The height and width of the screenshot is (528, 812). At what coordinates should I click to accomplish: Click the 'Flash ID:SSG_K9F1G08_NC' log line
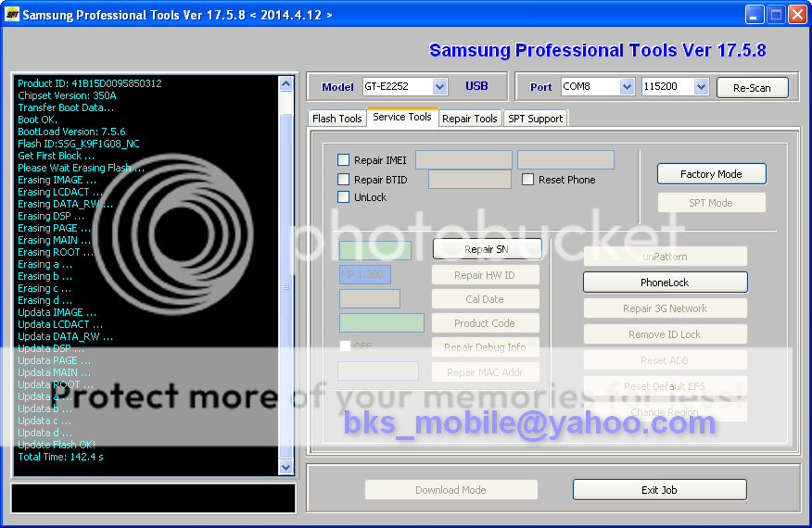[x=78, y=144]
